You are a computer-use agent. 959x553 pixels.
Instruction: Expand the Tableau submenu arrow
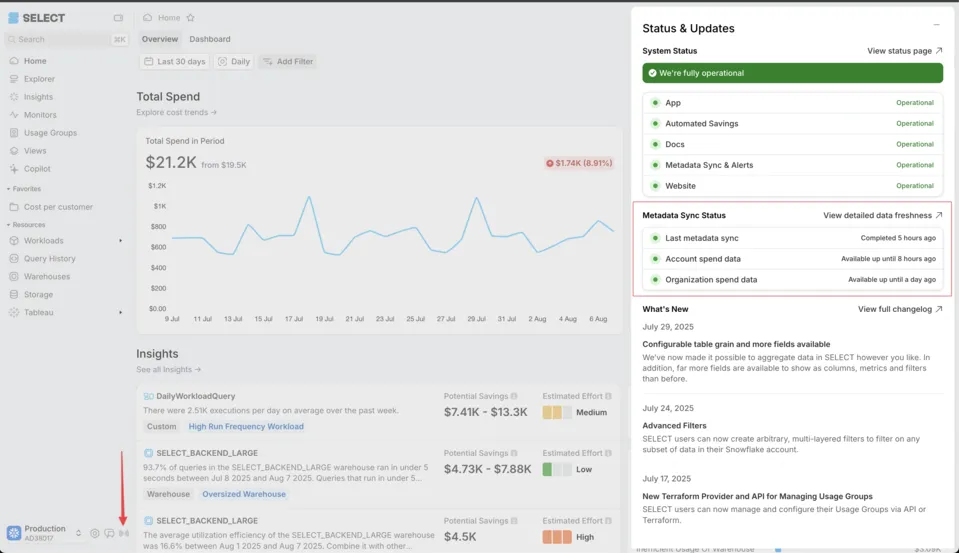(121, 313)
